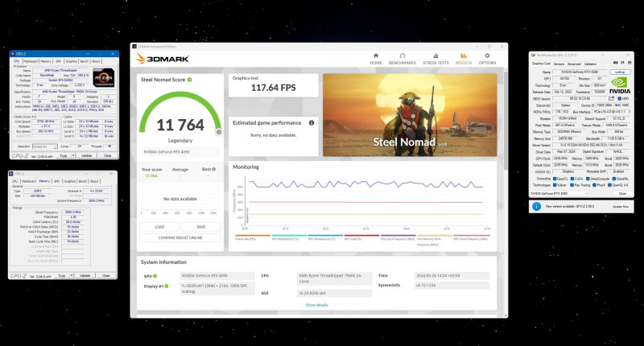Click the Show details link

(316, 305)
